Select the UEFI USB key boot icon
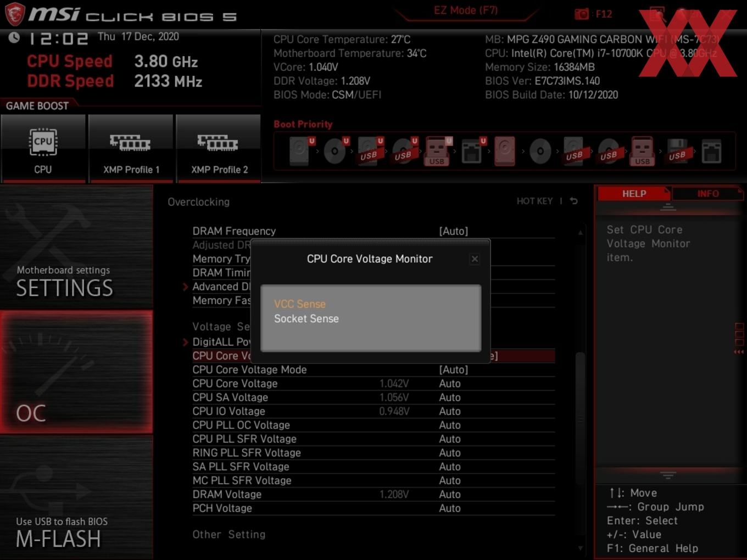 [x=438, y=151]
